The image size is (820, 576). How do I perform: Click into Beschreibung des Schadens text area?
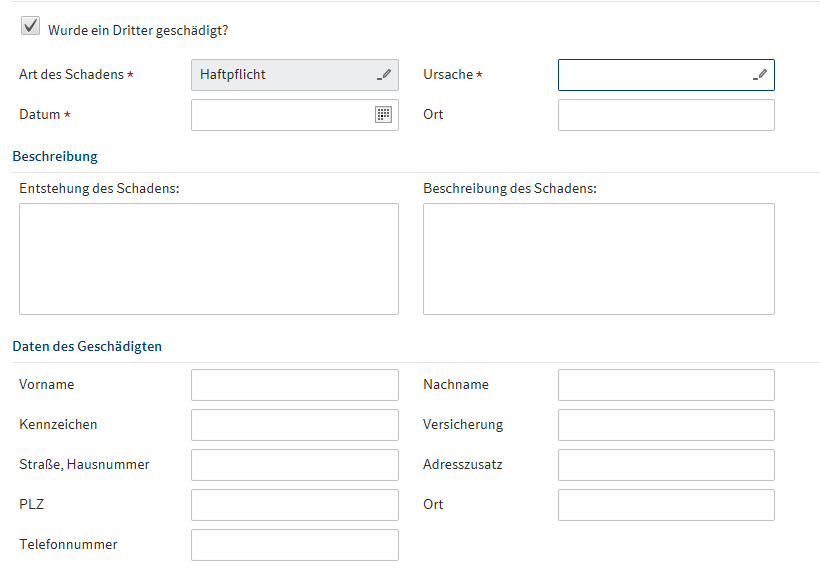point(598,259)
